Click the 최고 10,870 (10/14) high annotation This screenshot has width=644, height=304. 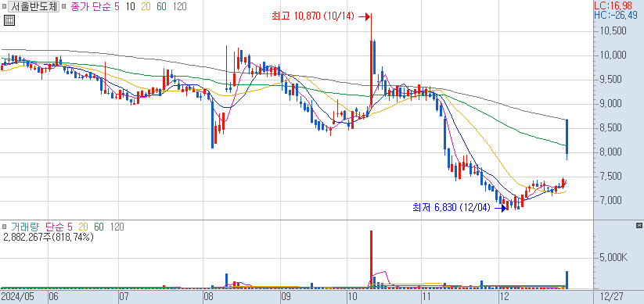[x=312, y=16]
